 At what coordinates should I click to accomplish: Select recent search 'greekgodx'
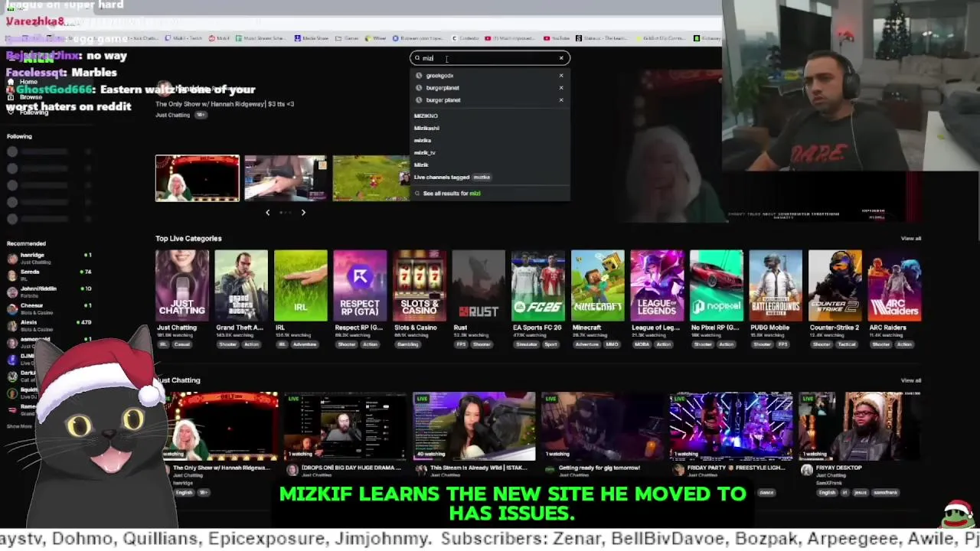point(439,76)
